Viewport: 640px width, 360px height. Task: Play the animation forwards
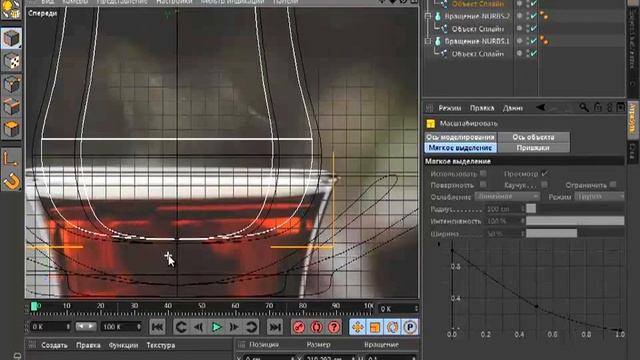coord(216,327)
